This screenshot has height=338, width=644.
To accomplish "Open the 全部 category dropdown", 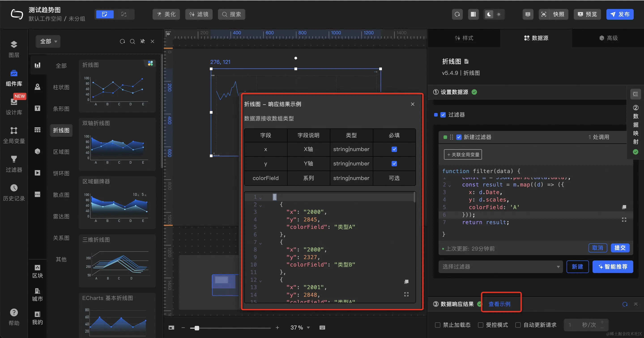I will (48, 41).
